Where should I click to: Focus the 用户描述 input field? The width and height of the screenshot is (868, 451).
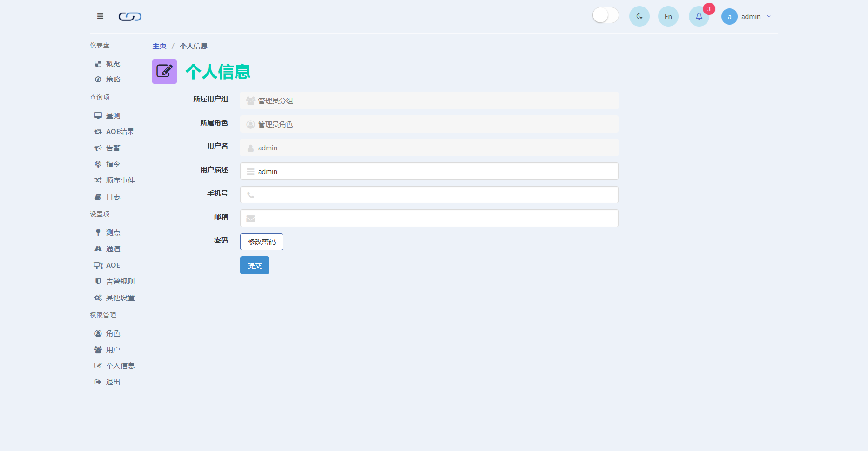coord(429,171)
